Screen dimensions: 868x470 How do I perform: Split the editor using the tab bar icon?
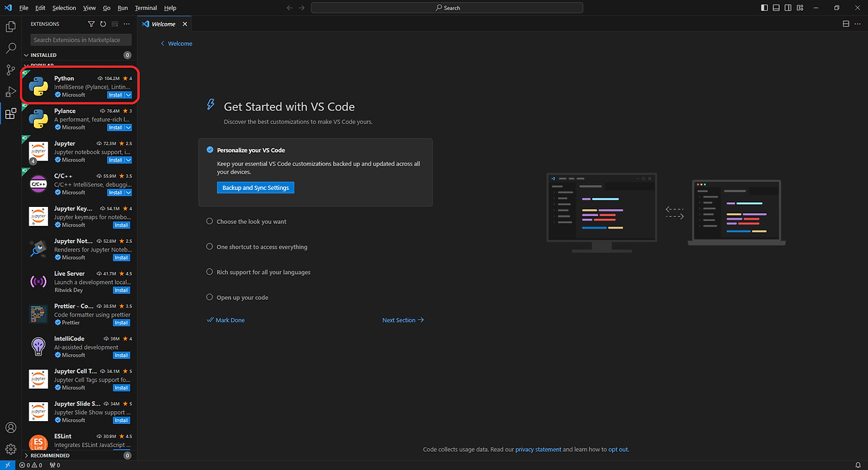[846, 24]
